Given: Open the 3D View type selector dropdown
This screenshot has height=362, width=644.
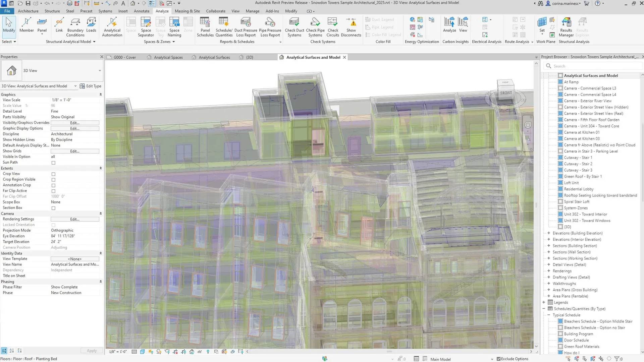Looking at the screenshot, I should (x=100, y=71).
